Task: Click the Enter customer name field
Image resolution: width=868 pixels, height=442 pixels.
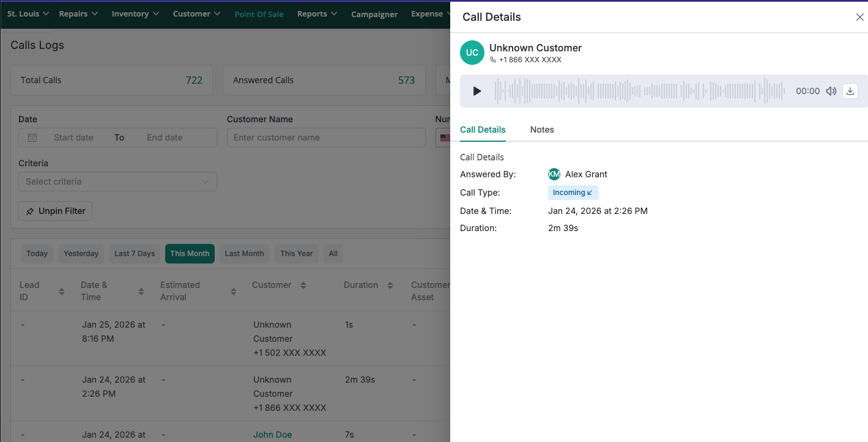Action: [x=326, y=138]
